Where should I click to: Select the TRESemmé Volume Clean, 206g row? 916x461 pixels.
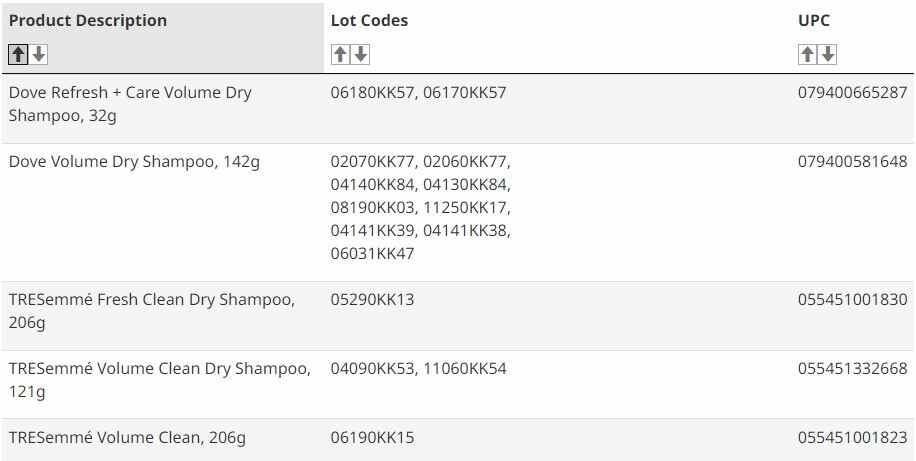127,438
